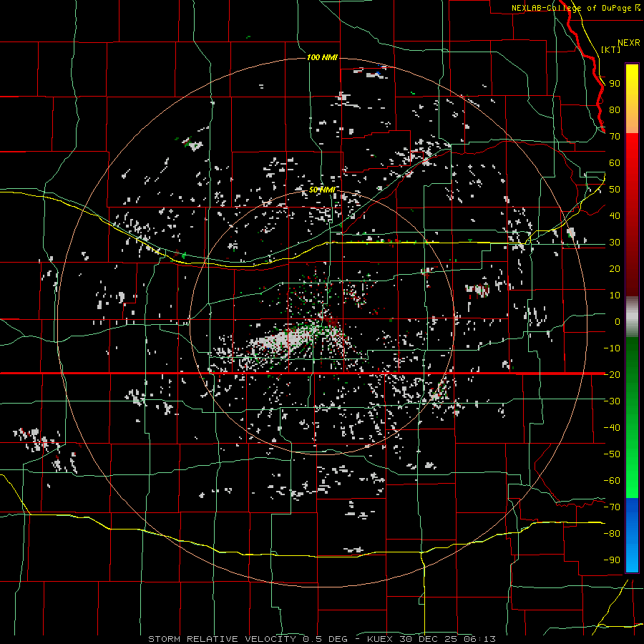This screenshot has height=644, width=644.
Task: Click the positive 80 scale label
Action: [x=615, y=110]
